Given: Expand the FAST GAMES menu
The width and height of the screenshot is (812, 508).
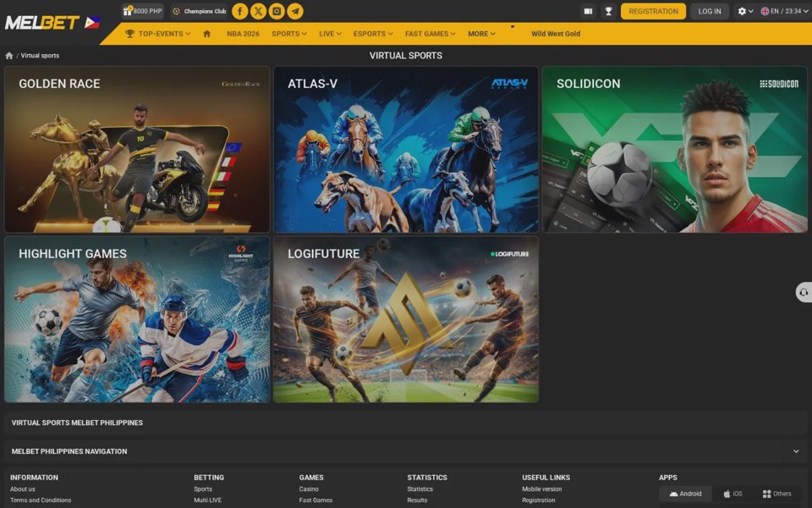Looking at the screenshot, I should [x=431, y=34].
